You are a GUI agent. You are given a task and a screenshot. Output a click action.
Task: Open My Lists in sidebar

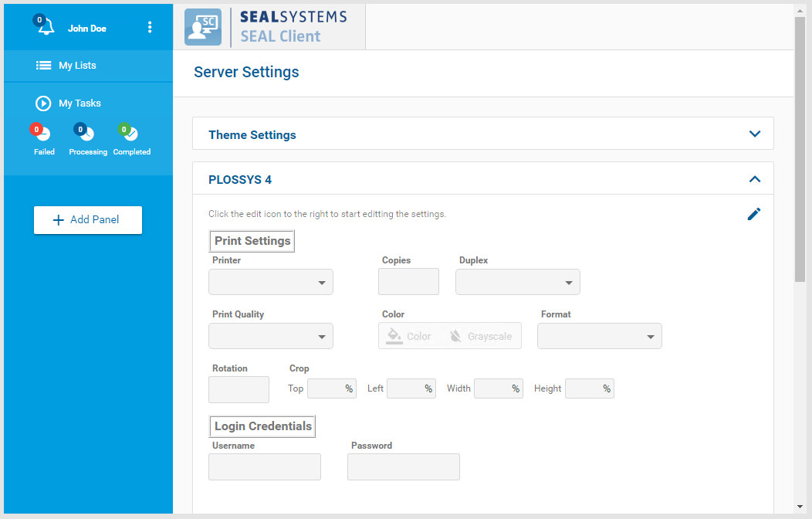77,66
